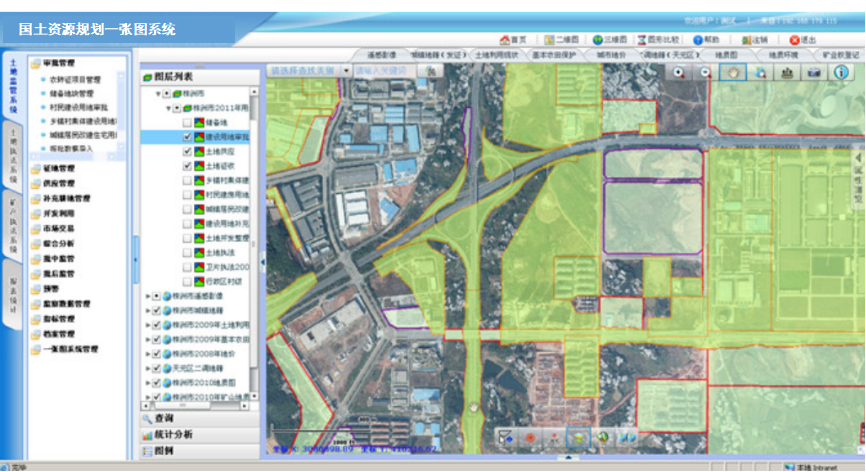Expand the 株洲市遥感影像 tree node
This screenshot has height=472, width=866.
click(x=148, y=296)
